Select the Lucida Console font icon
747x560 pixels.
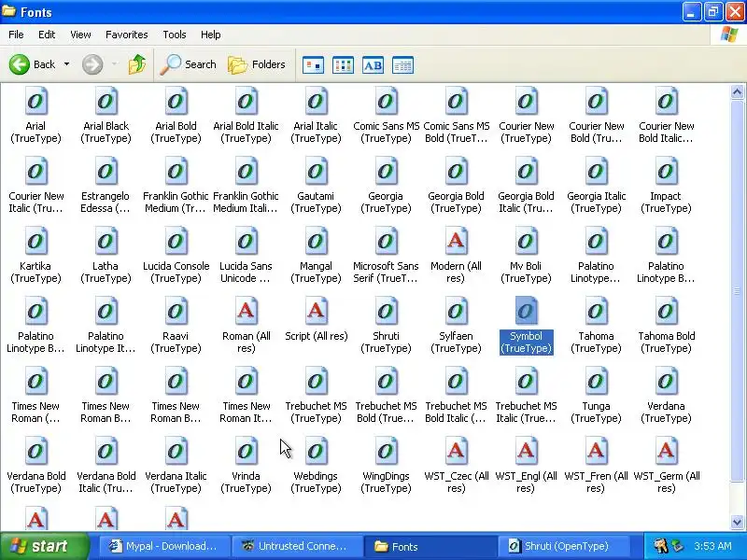pos(176,241)
